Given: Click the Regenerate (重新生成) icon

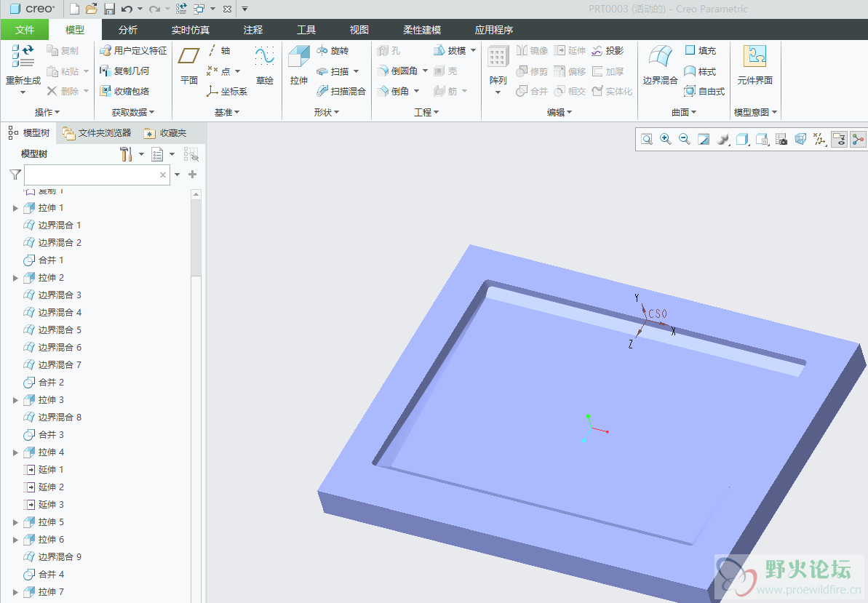Looking at the screenshot, I should (x=23, y=56).
